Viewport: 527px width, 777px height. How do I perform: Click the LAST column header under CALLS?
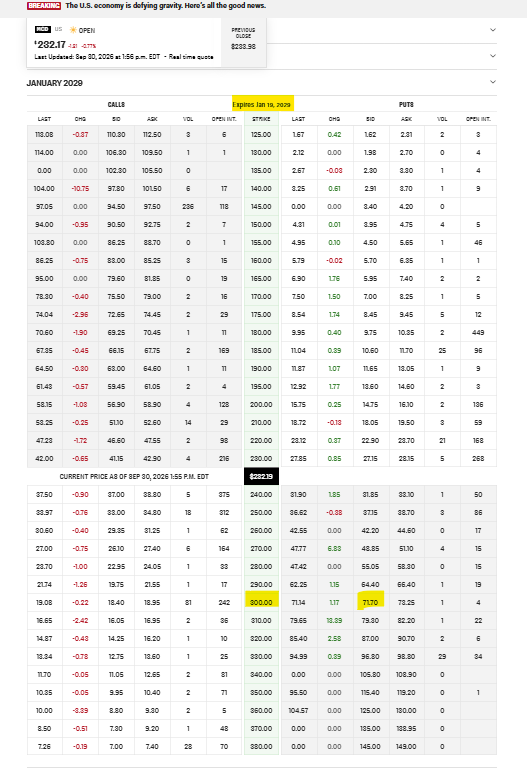pyautogui.click(x=44, y=119)
